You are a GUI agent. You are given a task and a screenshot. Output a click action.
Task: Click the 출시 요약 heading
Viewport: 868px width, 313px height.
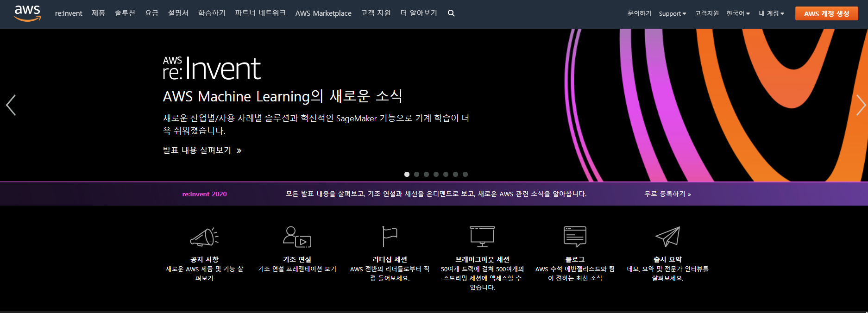[667, 260]
